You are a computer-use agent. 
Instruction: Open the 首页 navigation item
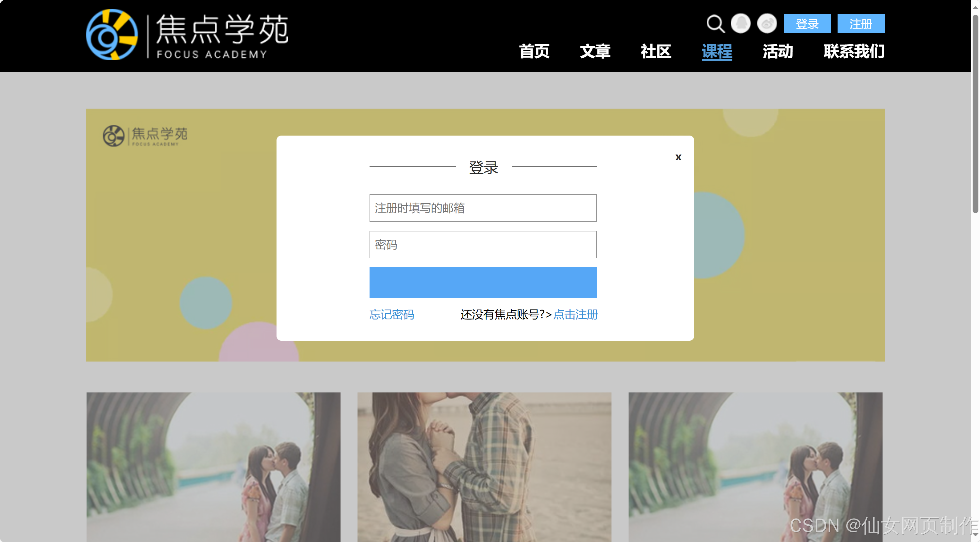pos(534,51)
